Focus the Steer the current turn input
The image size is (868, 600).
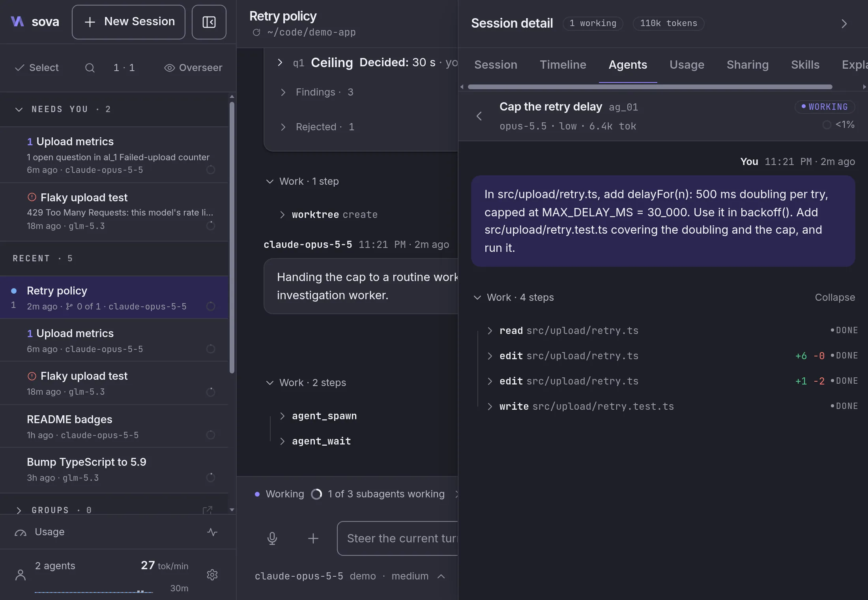coord(398,538)
